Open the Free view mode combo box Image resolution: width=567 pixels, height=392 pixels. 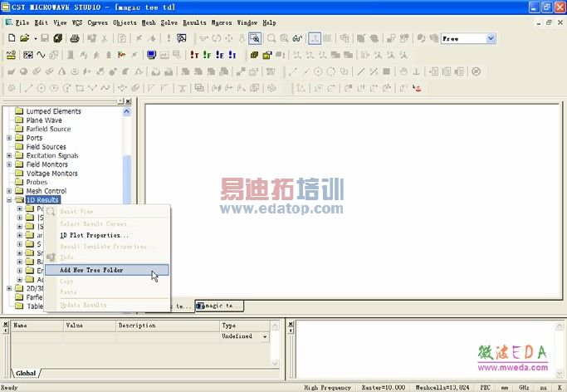pyautogui.click(x=491, y=38)
